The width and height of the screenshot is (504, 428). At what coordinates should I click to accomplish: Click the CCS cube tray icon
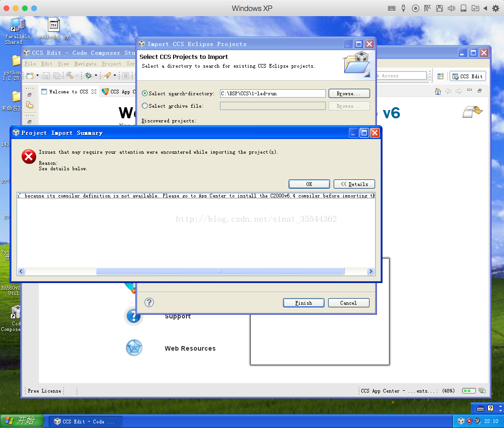tap(461, 421)
